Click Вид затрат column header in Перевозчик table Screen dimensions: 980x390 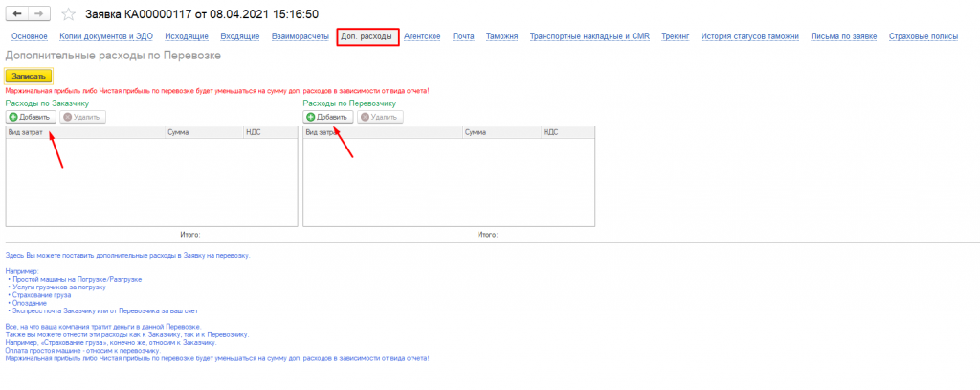point(383,132)
